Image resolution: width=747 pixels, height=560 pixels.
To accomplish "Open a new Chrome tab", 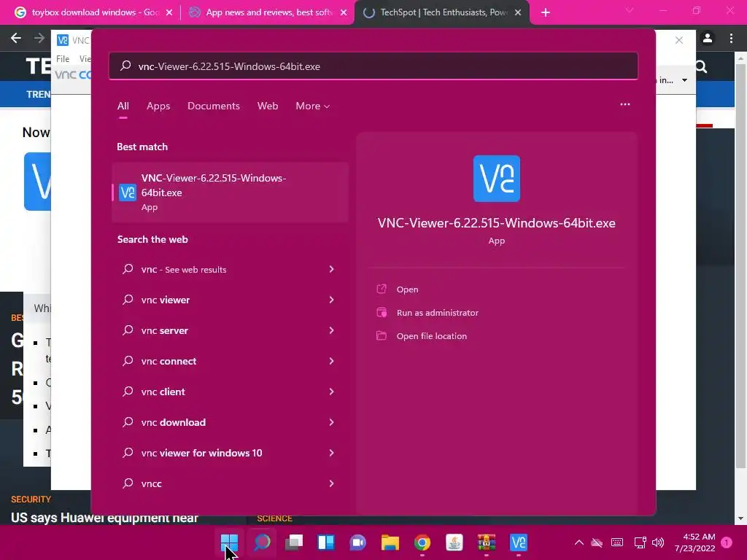I will 546,12.
